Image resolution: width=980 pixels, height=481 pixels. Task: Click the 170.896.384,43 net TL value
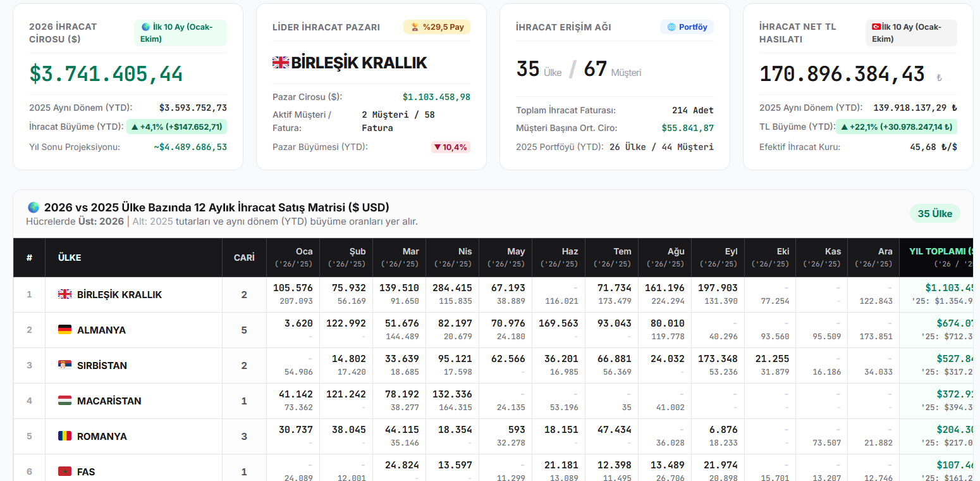click(x=842, y=74)
